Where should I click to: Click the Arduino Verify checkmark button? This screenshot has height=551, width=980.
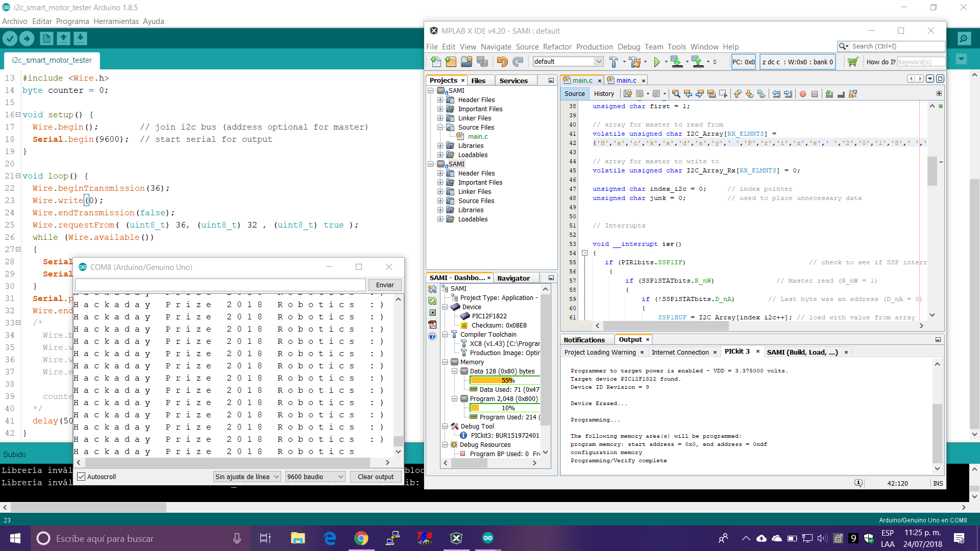(x=10, y=38)
